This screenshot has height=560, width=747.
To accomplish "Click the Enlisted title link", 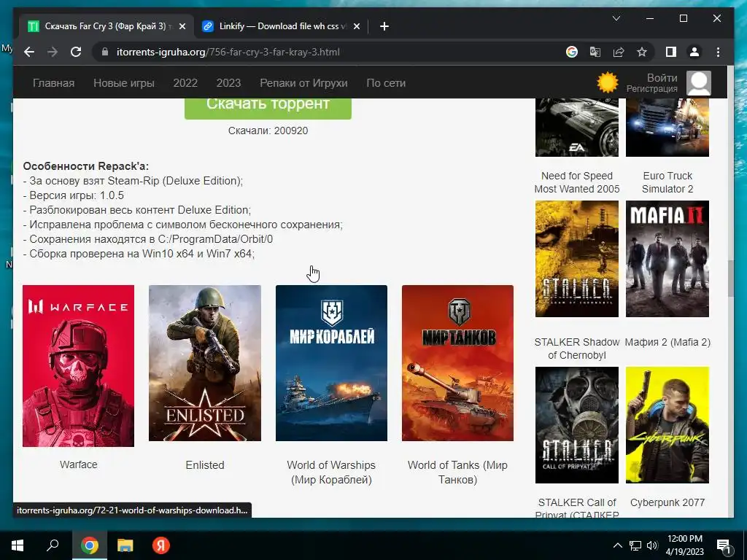I will click(x=205, y=464).
